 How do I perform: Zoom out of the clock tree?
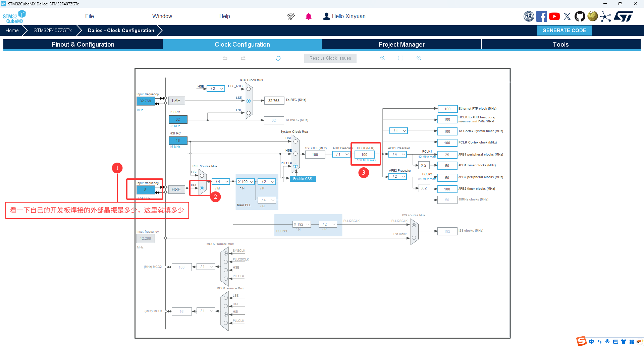[419, 58]
